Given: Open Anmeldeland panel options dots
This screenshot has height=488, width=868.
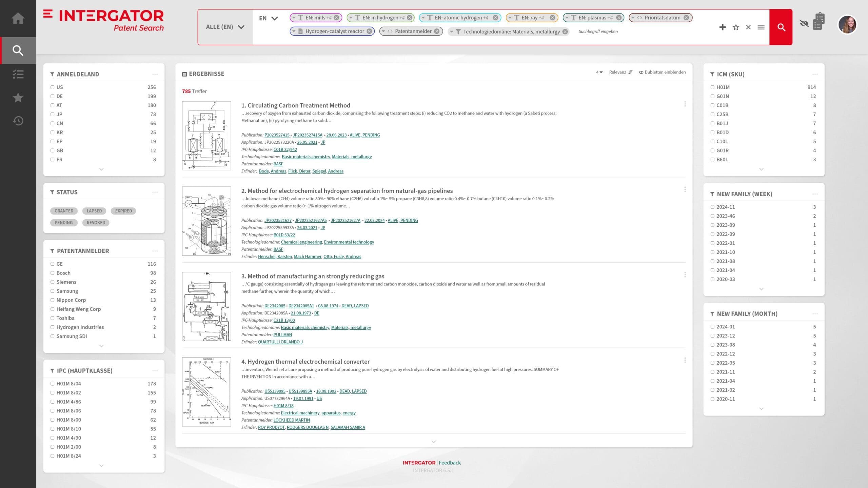Looking at the screenshot, I should pyautogui.click(x=155, y=74).
